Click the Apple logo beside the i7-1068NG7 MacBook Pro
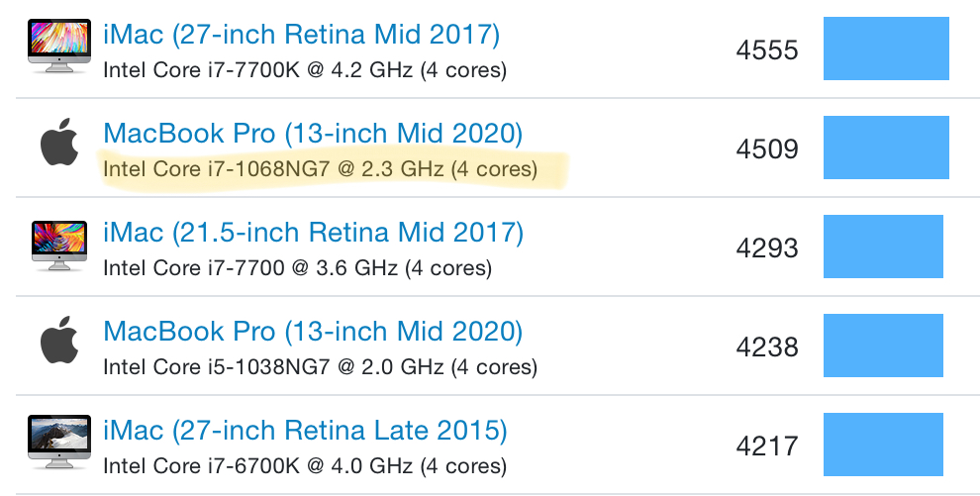 pyautogui.click(x=59, y=143)
